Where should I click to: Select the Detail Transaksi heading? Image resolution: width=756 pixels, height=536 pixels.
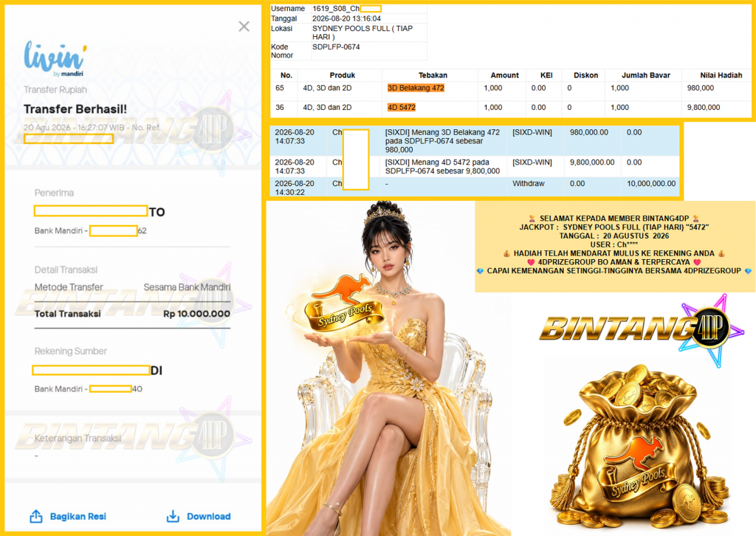point(66,270)
